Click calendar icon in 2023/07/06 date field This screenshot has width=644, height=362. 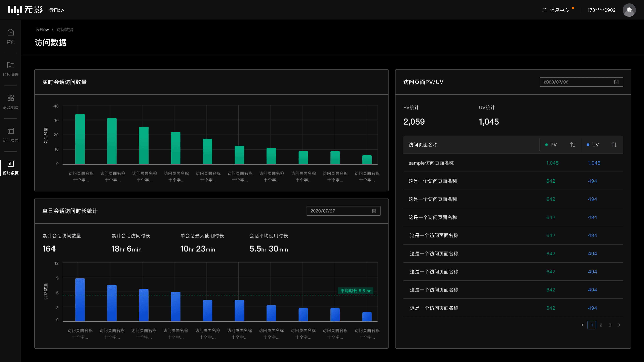(x=616, y=82)
